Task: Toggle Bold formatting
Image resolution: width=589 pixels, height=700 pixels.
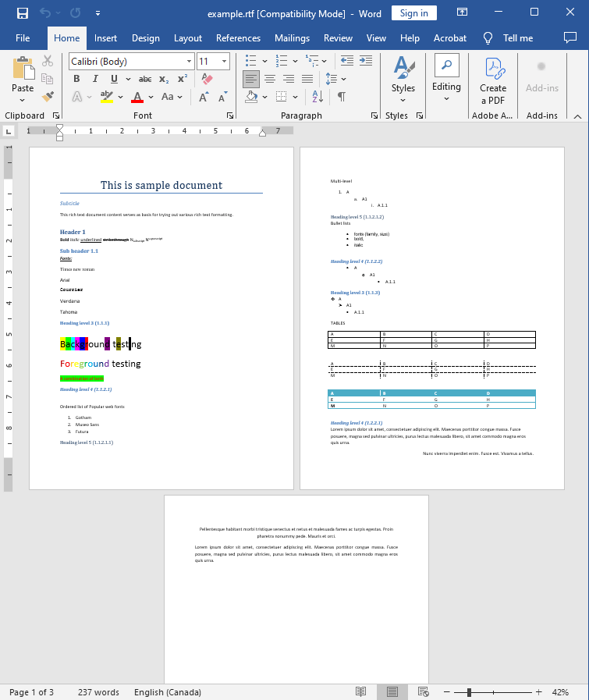Action: pyautogui.click(x=76, y=79)
